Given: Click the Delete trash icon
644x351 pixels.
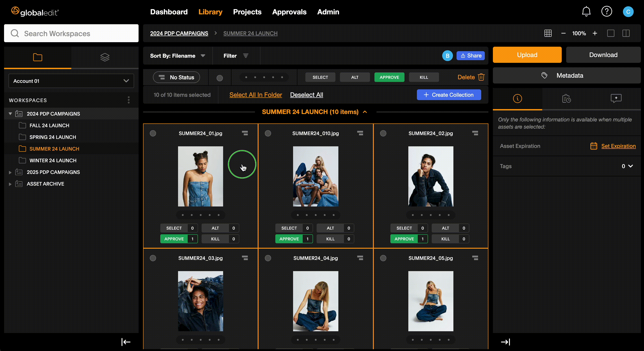Looking at the screenshot, I should coord(481,77).
